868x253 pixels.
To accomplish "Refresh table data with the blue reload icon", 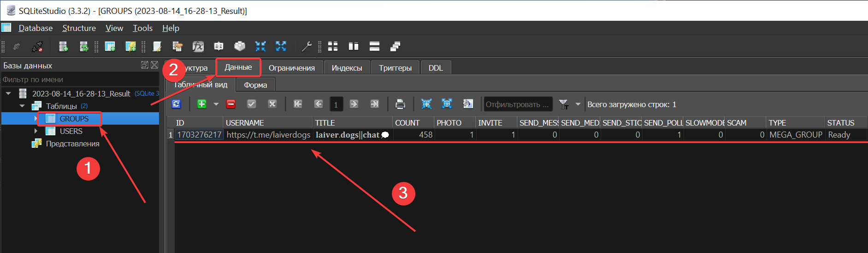I will 176,104.
